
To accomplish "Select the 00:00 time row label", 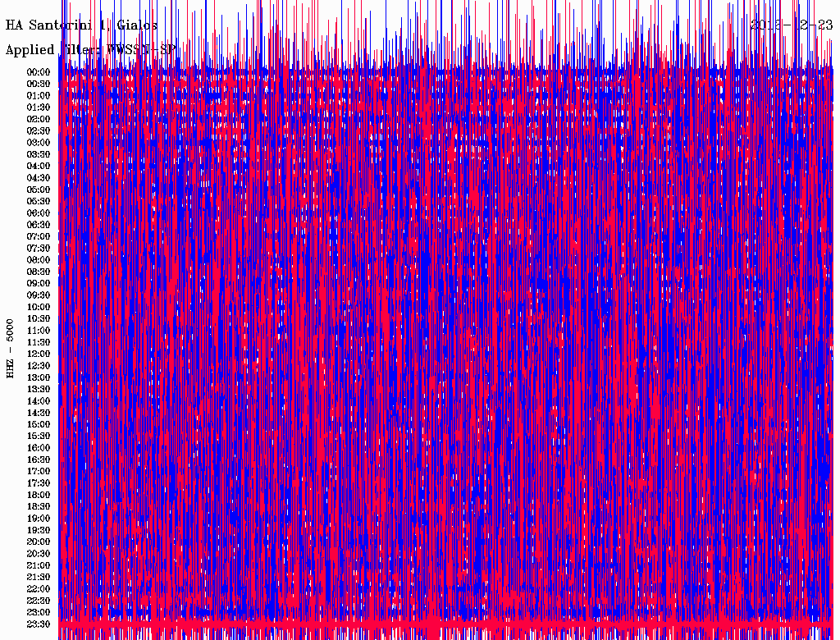I will point(39,72).
